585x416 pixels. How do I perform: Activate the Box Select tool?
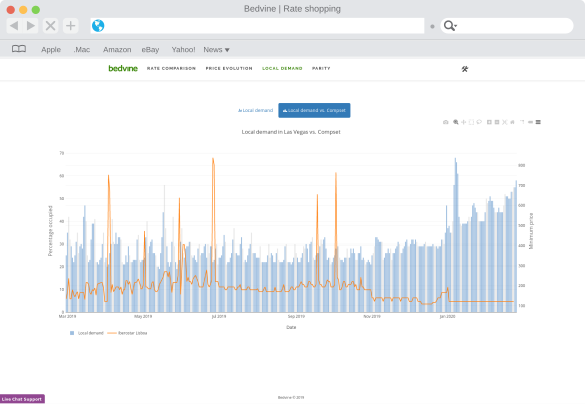coord(471,122)
